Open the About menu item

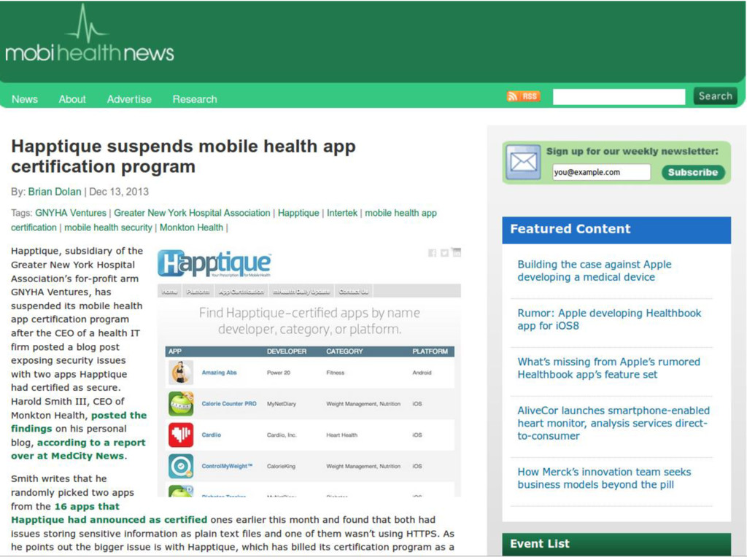[x=72, y=99]
